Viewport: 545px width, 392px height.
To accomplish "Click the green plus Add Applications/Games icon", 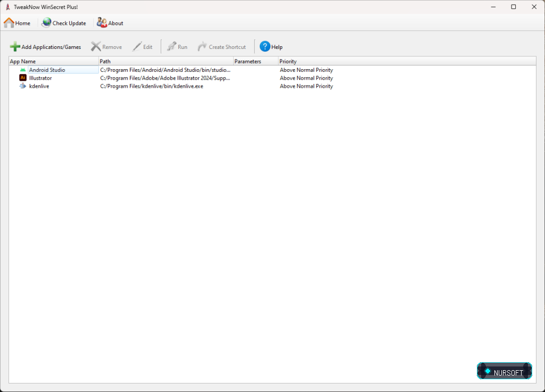I will pos(15,46).
